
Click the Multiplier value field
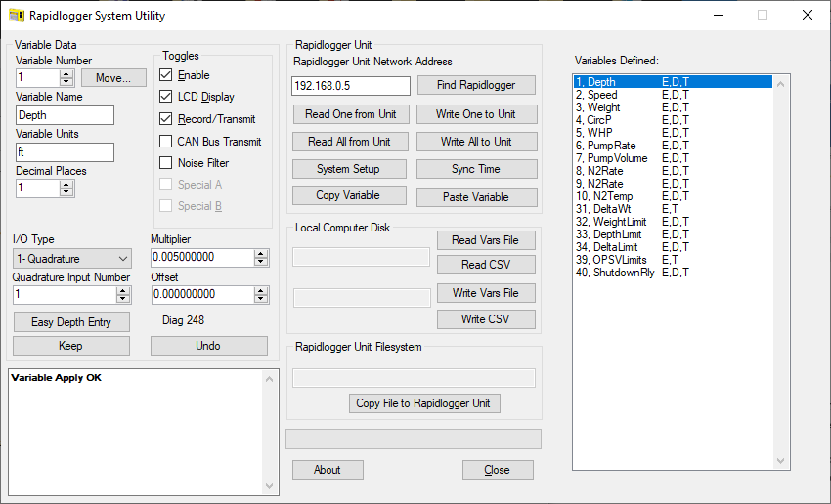[x=202, y=257]
